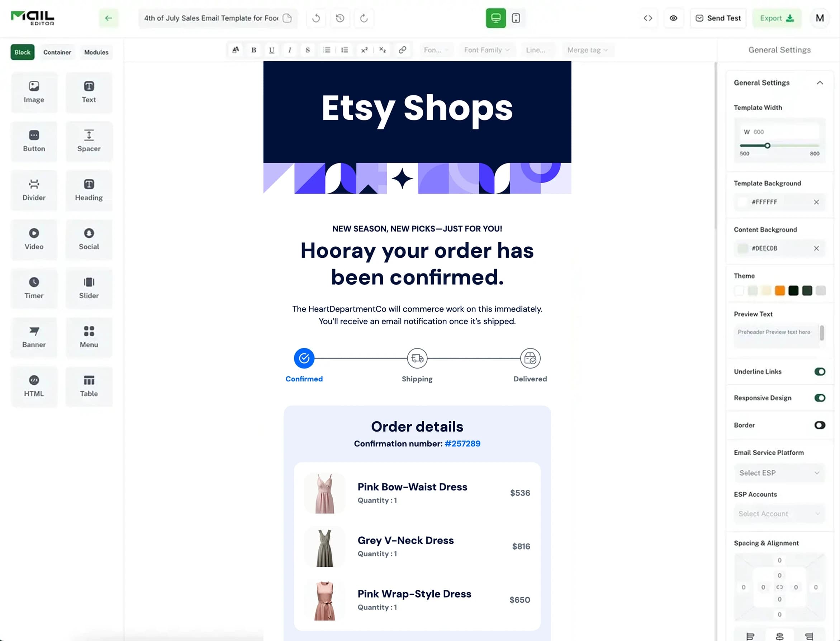This screenshot has height=641, width=840.
Task: Apply underline formatting
Action: coord(272,50)
